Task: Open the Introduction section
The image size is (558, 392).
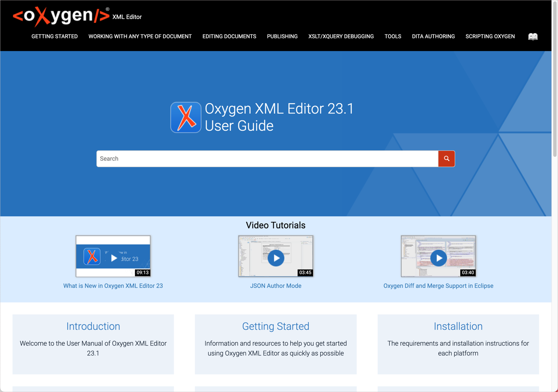Action: [93, 326]
